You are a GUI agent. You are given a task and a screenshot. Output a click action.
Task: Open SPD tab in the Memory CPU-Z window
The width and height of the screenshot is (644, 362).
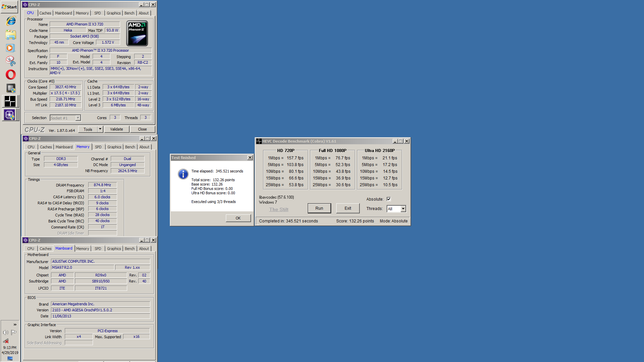pos(98,147)
